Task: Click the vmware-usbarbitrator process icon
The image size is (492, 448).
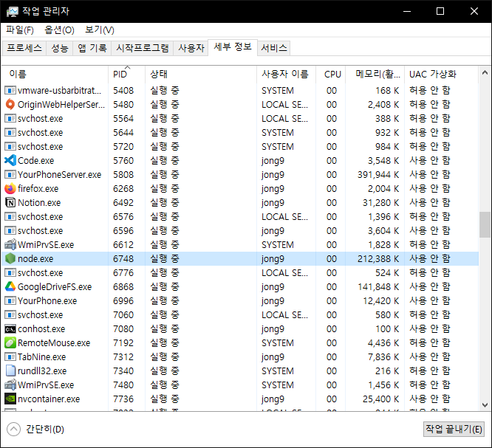Action: coord(10,91)
